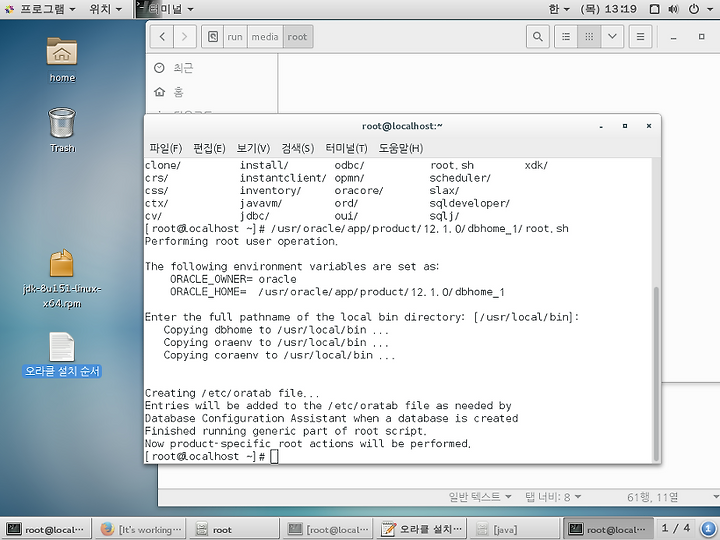Switch file manager to list view
The width and height of the screenshot is (720, 540).
566,37
